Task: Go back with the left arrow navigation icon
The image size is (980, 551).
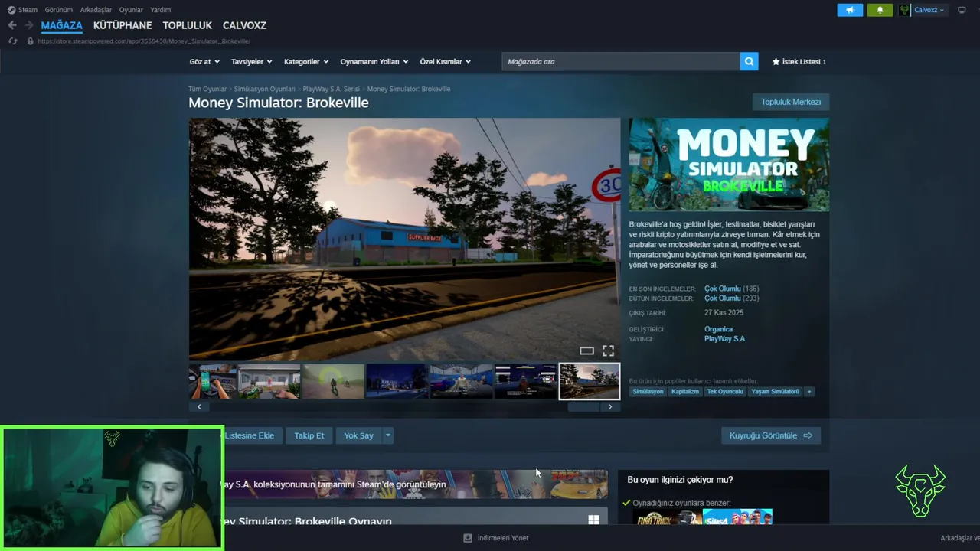Action: [12, 25]
